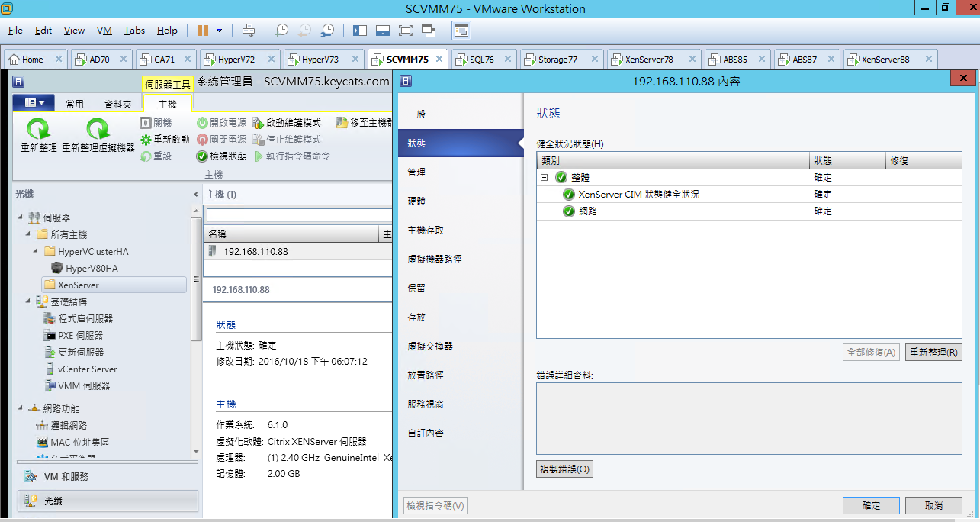Click the 確定 button in dialog footer
This screenshot has width=980, height=522.
pos(871,506)
